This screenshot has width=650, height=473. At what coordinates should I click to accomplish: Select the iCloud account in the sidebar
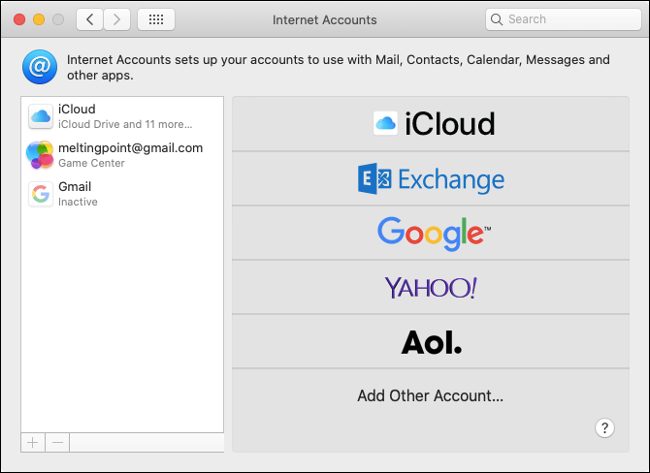click(122, 116)
